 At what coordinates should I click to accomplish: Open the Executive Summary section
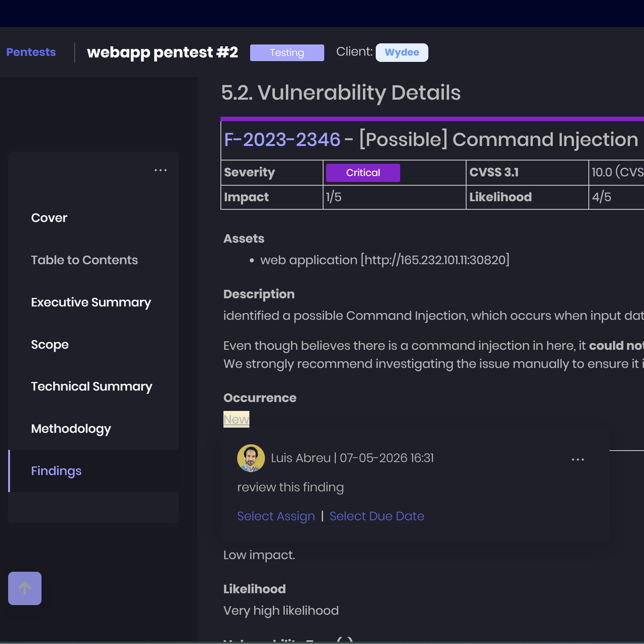click(x=91, y=302)
